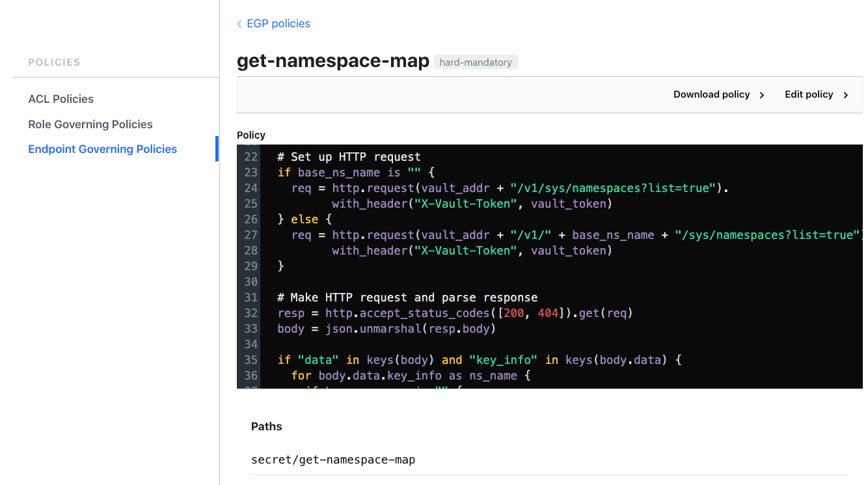Click the Edit policy link
Viewport: 868px width, 485px height.
coord(809,94)
